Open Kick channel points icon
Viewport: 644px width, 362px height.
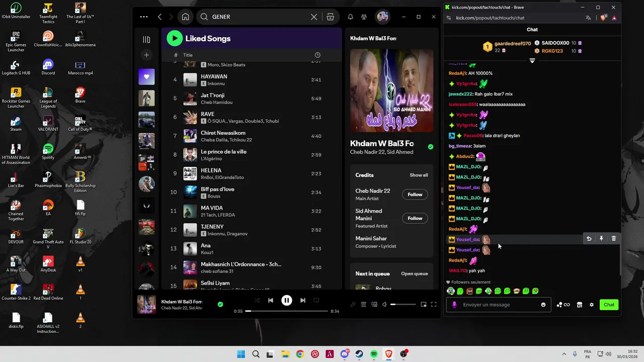click(563, 305)
